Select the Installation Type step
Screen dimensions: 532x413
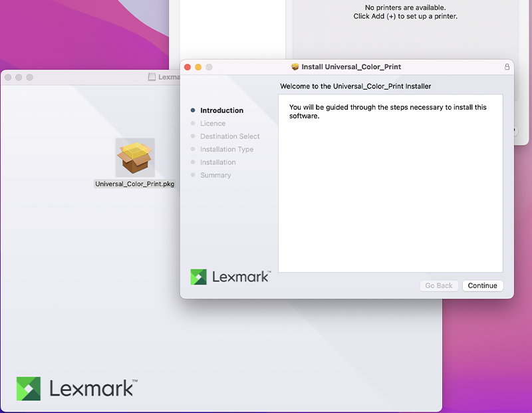[x=227, y=149]
